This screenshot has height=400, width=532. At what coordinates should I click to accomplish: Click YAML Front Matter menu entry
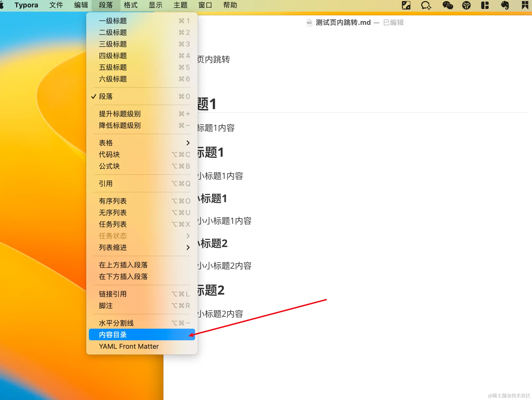click(x=129, y=346)
